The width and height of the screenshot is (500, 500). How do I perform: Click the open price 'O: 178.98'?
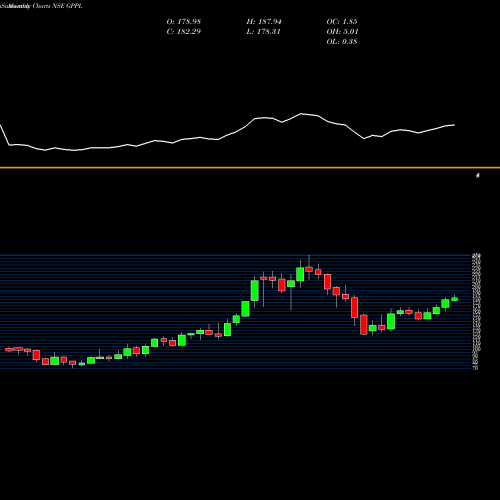click(x=184, y=22)
